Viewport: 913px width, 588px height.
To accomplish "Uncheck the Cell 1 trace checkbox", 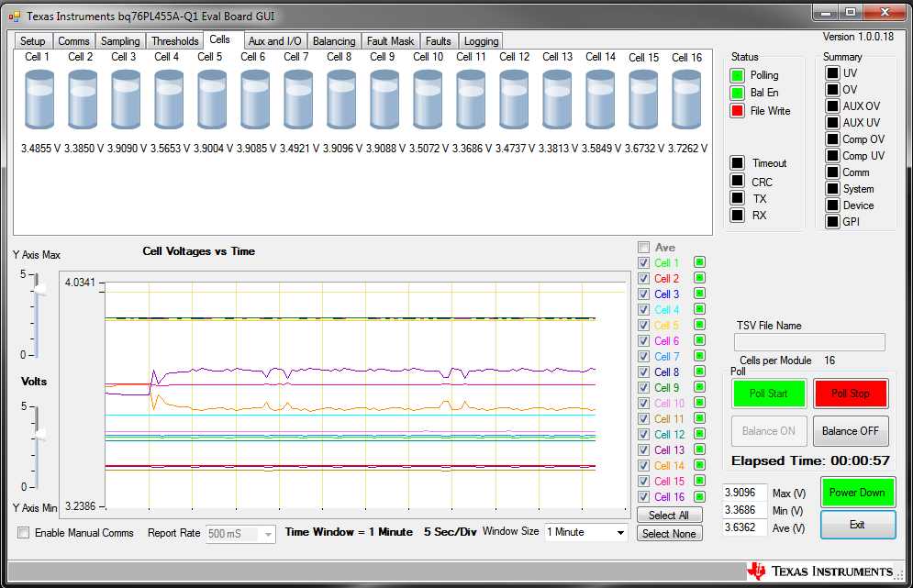I will (x=643, y=262).
